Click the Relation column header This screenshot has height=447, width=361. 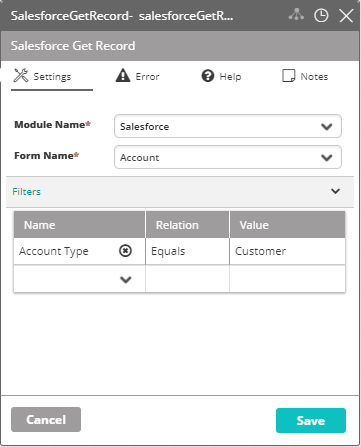point(187,225)
